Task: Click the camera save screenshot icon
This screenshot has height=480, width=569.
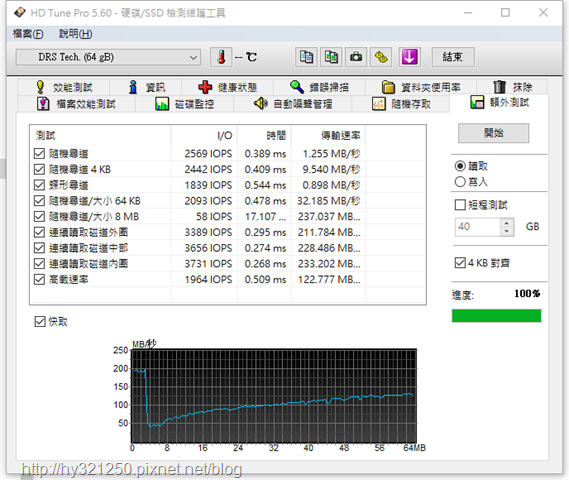Action: 356,57
